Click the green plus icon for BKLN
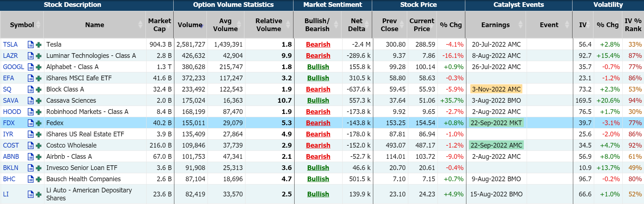This screenshot has width=644, height=204. coord(39,168)
